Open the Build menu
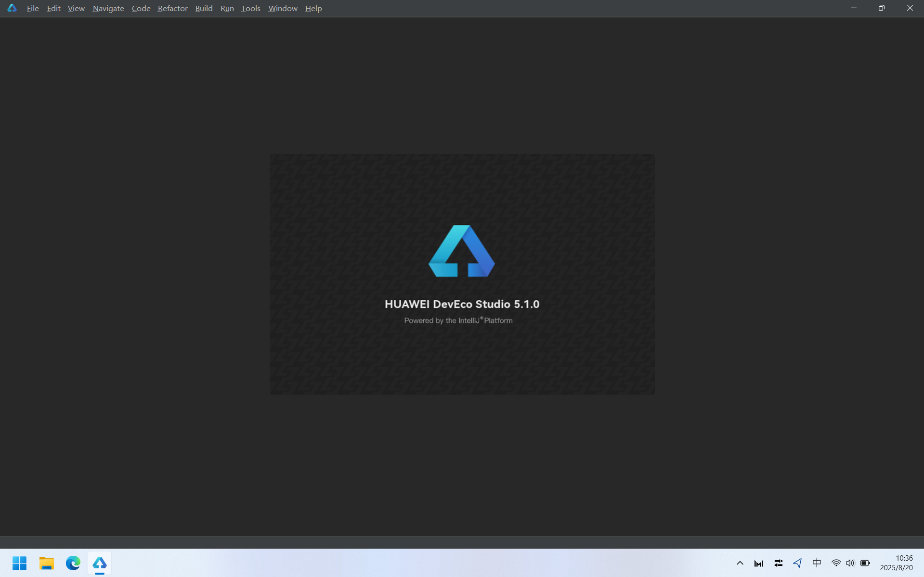Image resolution: width=924 pixels, height=577 pixels. [204, 9]
